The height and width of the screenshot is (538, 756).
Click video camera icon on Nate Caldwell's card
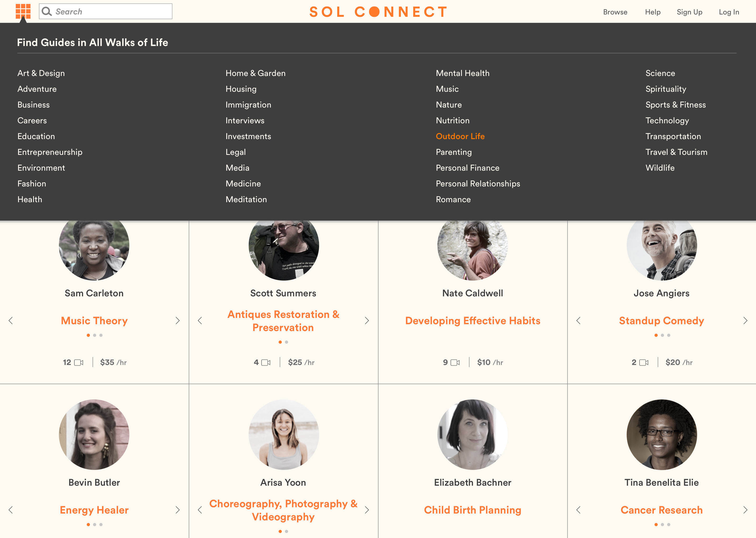(455, 362)
